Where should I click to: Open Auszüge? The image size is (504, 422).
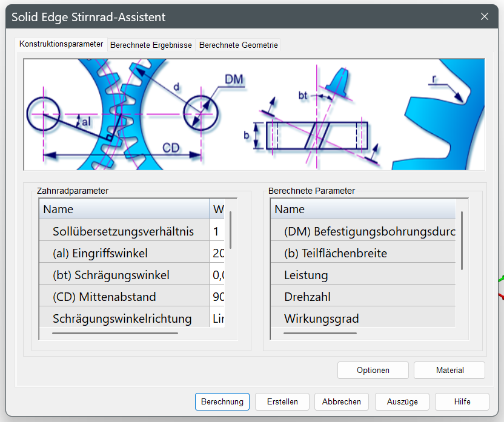click(x=402, y=402)
